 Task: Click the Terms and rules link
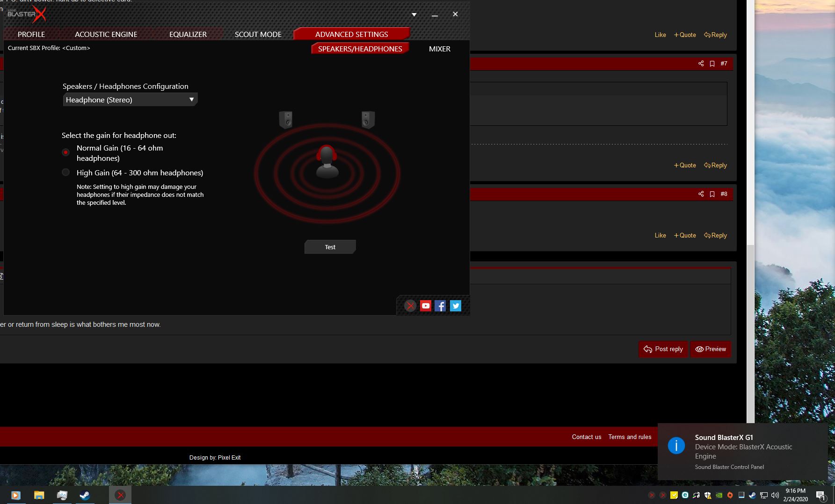tap(630, 437)
